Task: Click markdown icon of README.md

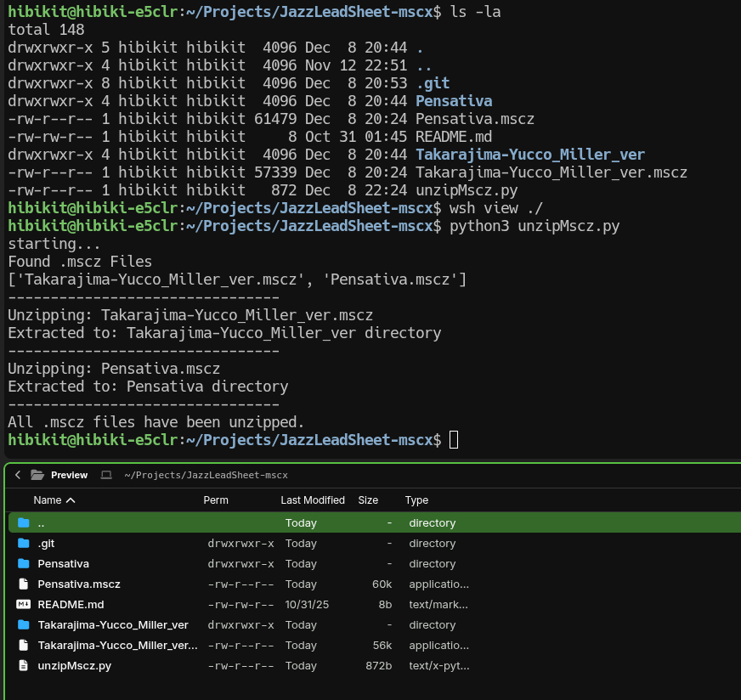Action: coord(24,604)
